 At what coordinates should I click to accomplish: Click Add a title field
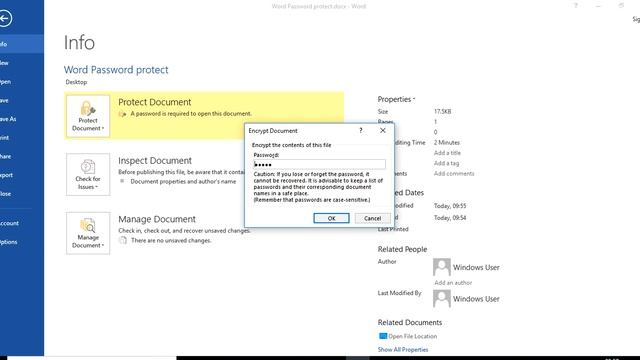coord(447,153)
